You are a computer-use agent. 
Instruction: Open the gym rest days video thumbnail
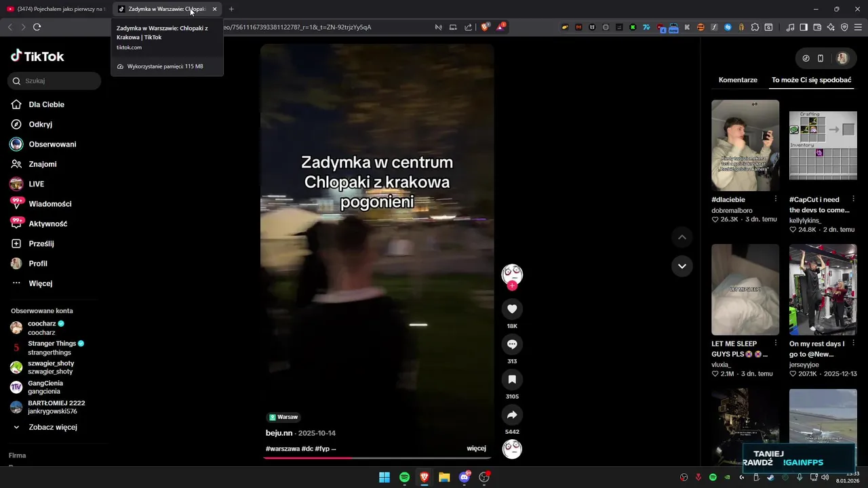click(823, 289)
